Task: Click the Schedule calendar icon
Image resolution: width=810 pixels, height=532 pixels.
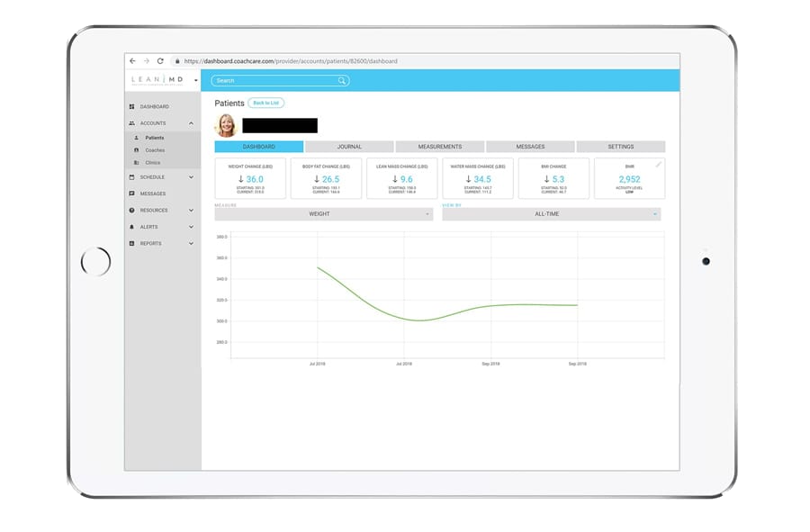Action: (x=131, y=177)
